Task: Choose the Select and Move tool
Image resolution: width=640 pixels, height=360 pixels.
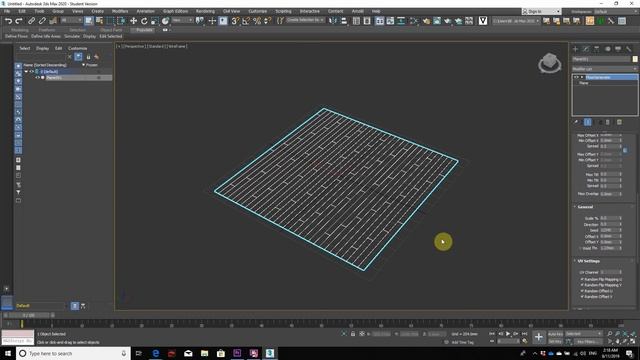Action: tap(133, 21)
